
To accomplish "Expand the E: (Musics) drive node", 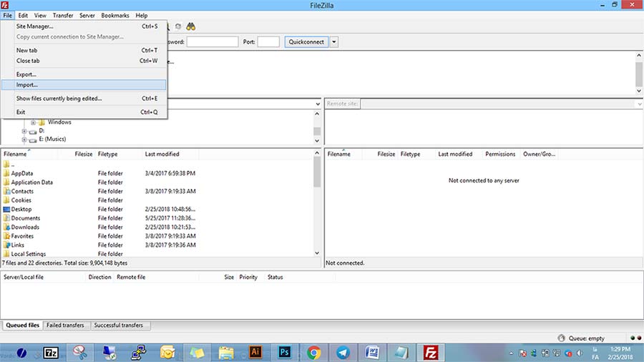I will (x=24, y=140).
